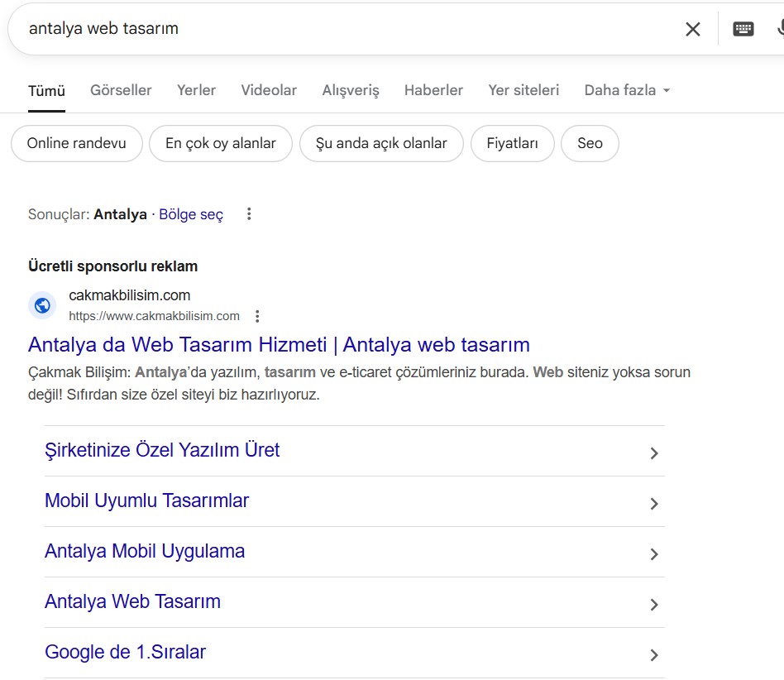Click the Bölge seç link
This screenshot has height=680, width=784.
[191, 214]
